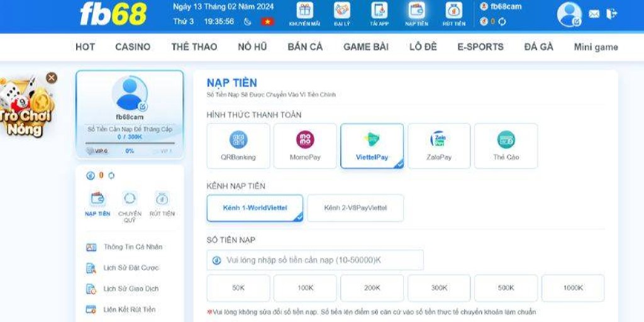Viewport: 644px width, 322px height.
Task: Open Chuyển Quỹ in sidebar
Action: pos(130,204)
